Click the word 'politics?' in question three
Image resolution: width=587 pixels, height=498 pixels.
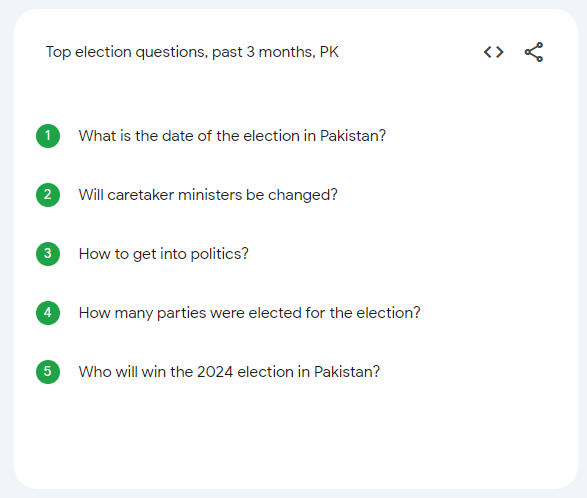(219, 254)
